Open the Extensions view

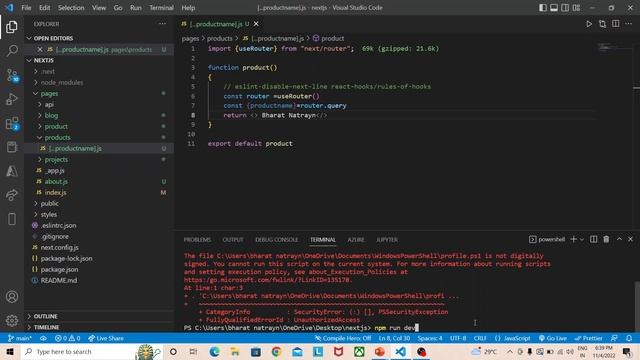click(12, 123)
